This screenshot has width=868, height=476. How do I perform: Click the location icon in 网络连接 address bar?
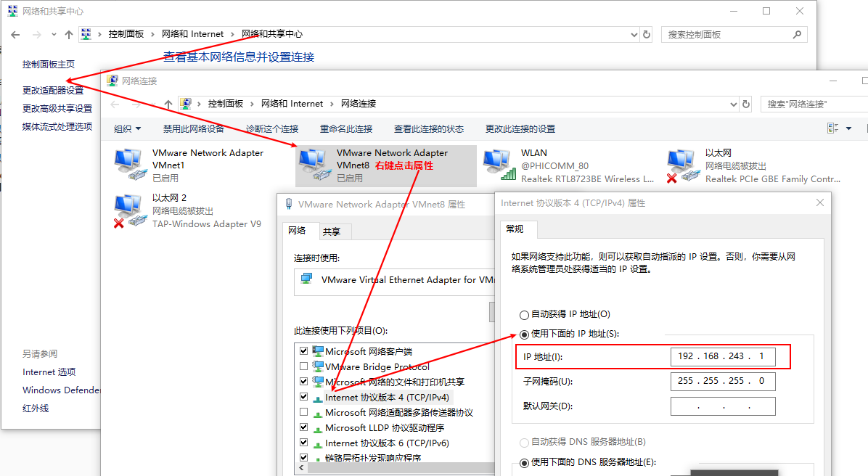186,104
